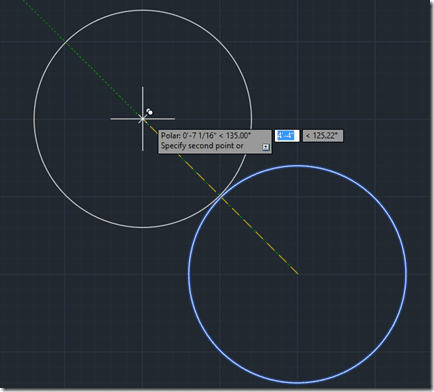Click the 'Specify second point or' prompt

pos(202,146)
